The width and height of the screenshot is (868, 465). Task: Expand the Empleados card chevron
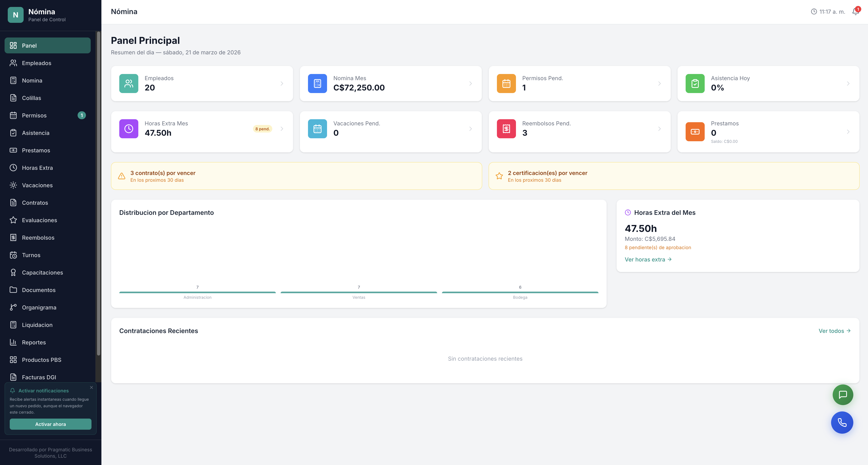282,84
